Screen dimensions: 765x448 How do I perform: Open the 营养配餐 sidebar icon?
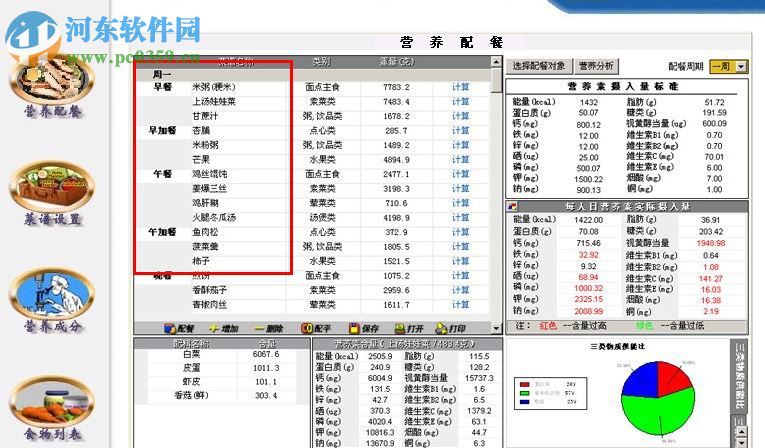tap(52, 81)
